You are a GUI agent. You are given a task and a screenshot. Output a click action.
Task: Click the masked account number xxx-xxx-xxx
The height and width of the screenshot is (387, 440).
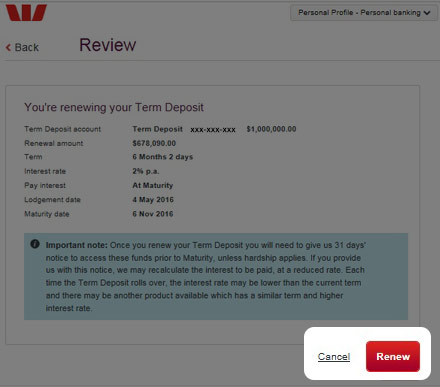click(x=213, y=130)
